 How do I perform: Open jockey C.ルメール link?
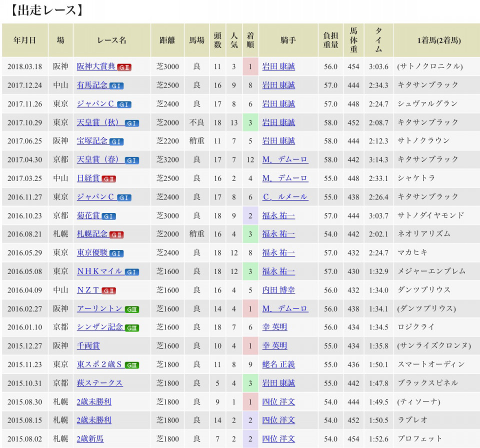(x=285, y=197)
